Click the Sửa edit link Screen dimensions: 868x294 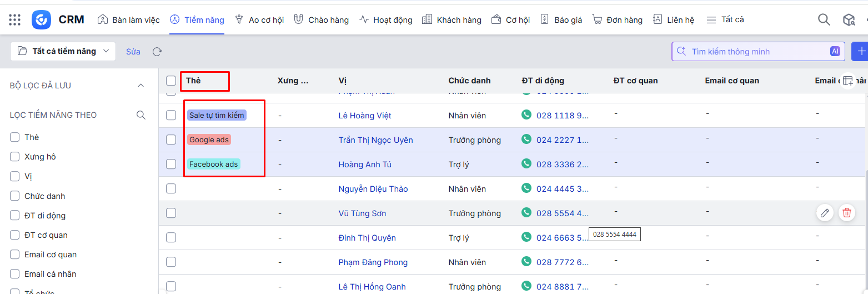133,52
